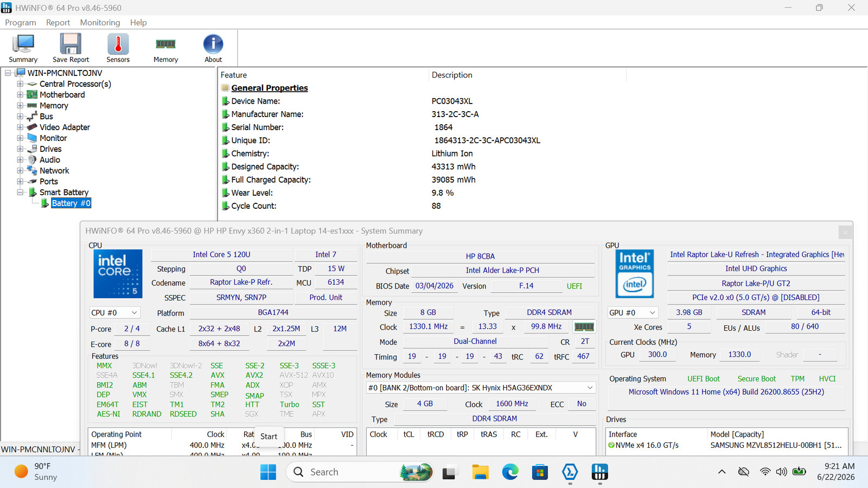Launch Microsoft Edge from the taskbar
868x488 pixels.
pos(510,472)
